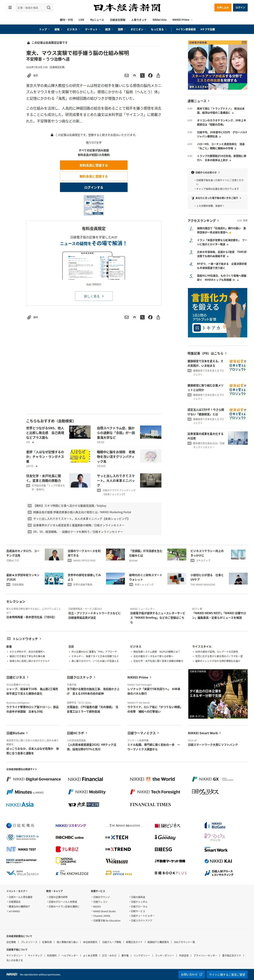This screenshot has width=254, height=980.
Task: Open the NATIONAL GEOGRAPHIC logo link
Action: click(x=66, y=861)
